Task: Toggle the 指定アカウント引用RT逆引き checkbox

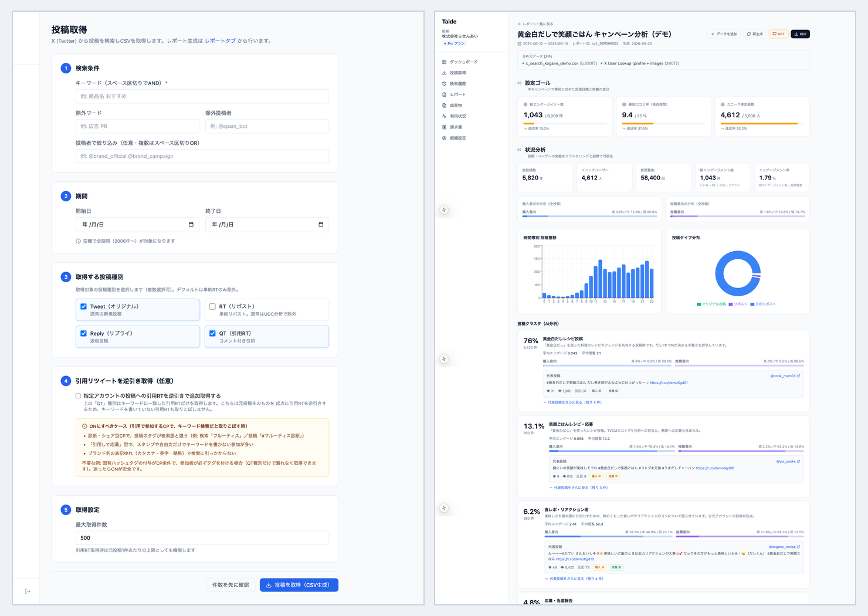Action: point(78,396)
